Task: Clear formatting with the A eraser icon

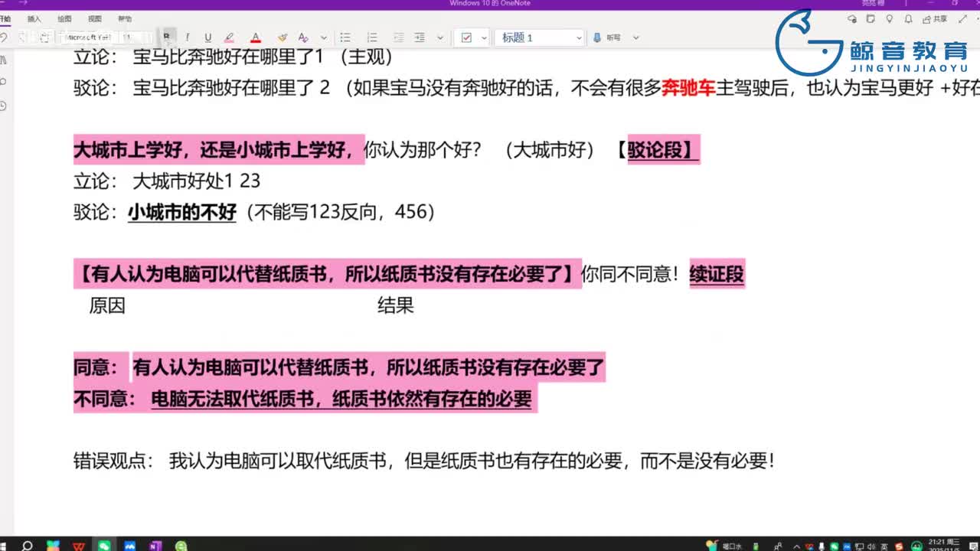Action: (303, 37)
